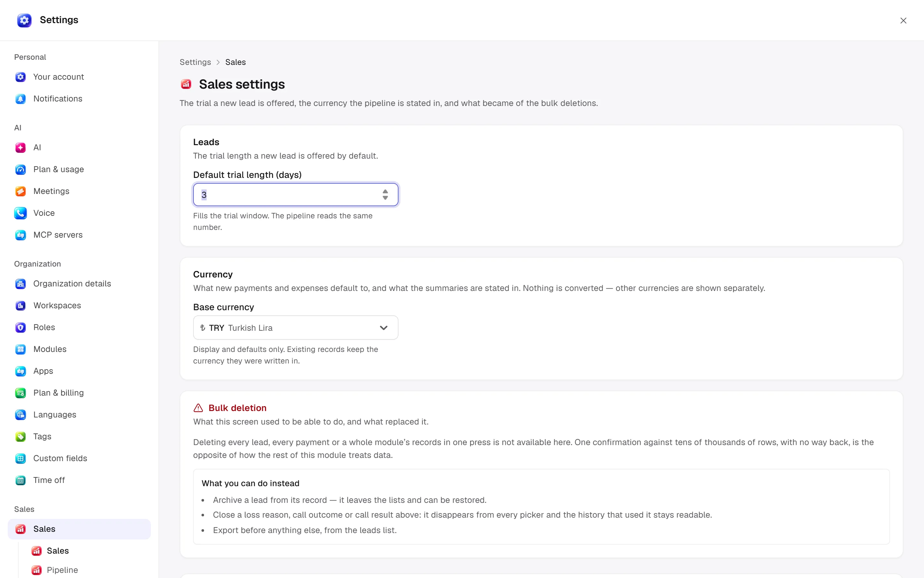
Task: Click the Modules icon
Action: pyautogui.click(x=21, y=349)
